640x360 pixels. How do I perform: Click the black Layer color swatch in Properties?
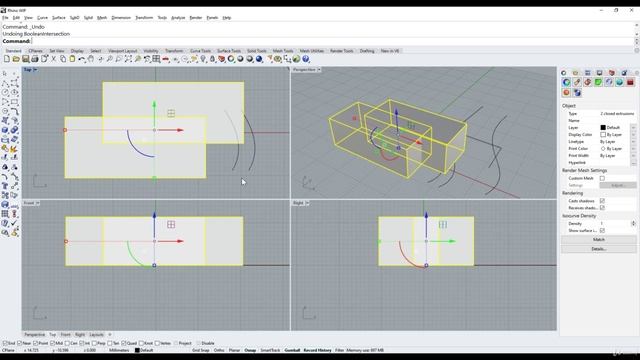coord(603,128)
